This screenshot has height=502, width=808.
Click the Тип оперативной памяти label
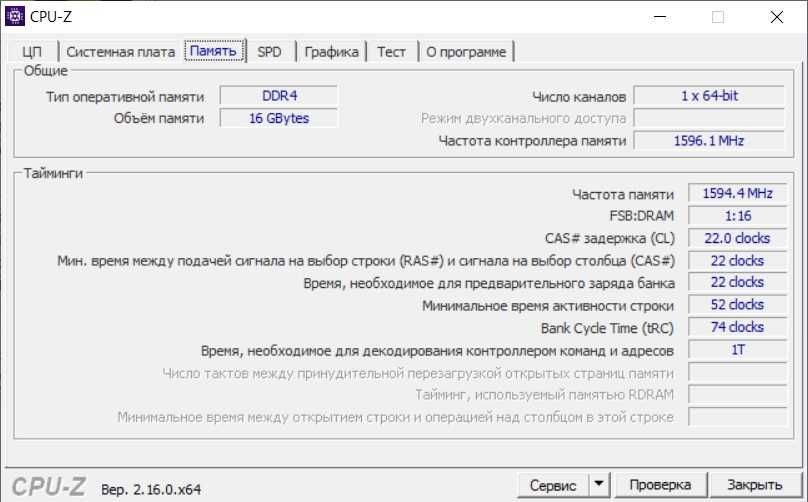pyautogui.click(x=125, y=97)
